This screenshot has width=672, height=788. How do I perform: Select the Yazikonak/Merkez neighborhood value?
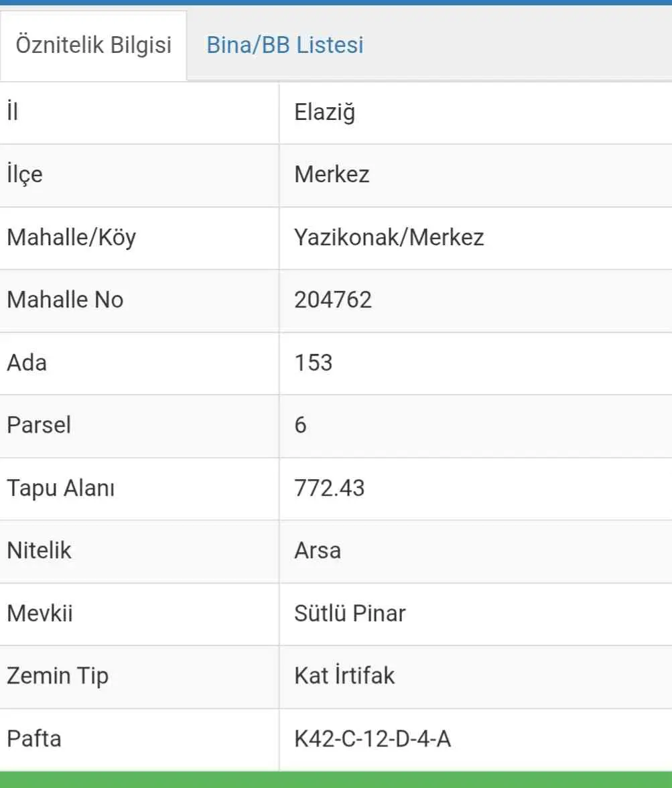pyautogui.click(x=389, y=237)
